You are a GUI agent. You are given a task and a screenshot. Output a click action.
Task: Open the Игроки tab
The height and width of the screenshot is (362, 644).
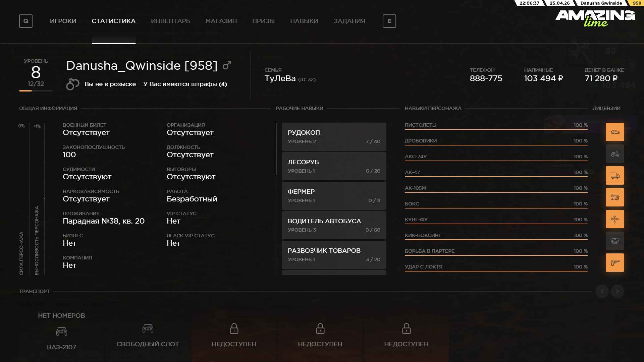(x=63, y=21)
